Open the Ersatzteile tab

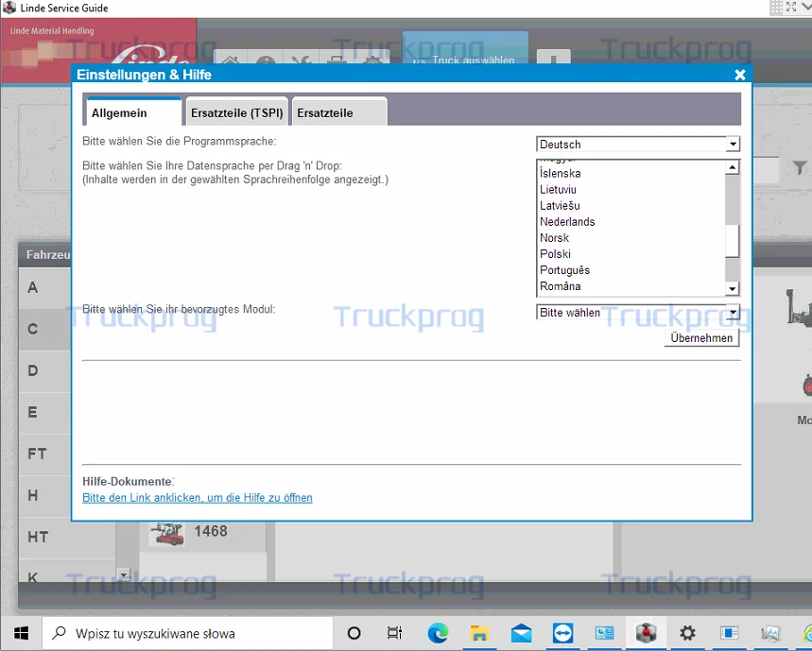tap(339, 111)
